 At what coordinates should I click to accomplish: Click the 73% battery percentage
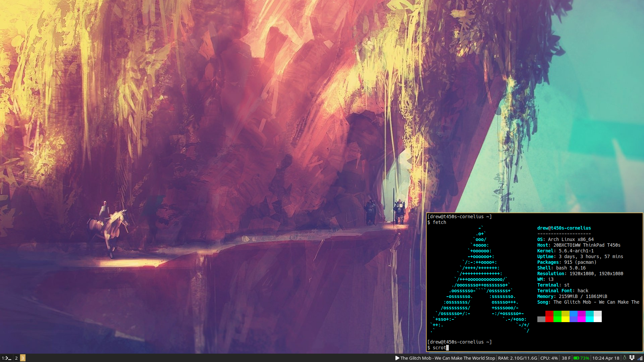click(x=585, y=358)
